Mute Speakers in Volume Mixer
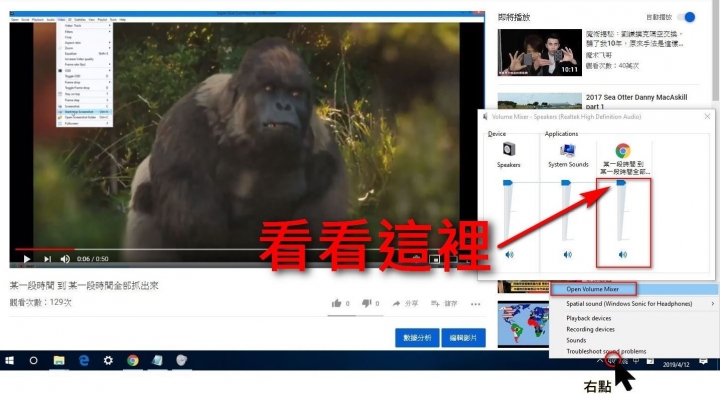Image resolution: width=720 pixels, height=394 pixels. tap(509, 254)
